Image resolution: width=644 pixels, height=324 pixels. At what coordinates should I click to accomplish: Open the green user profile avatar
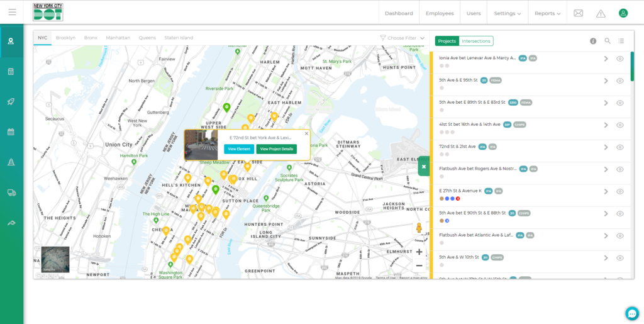tap(623, 13)
